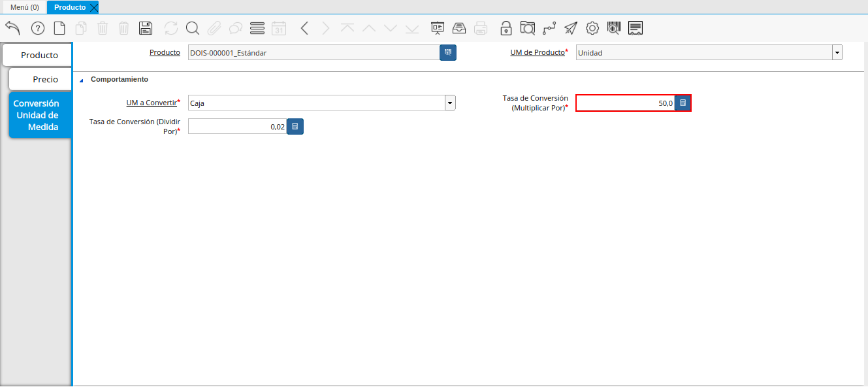Click the Producto field with DOIS-000001_Estándar
This screenshot has height=387, width=868.
tap(313, 53)
